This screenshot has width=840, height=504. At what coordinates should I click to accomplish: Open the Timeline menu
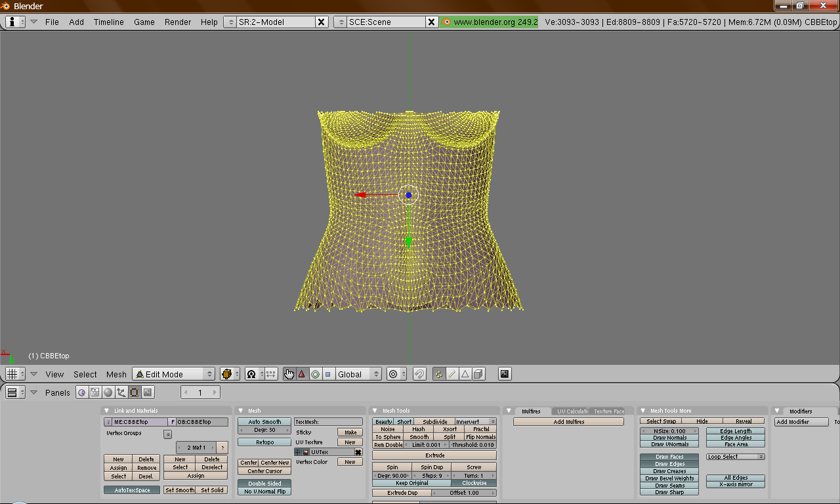tap(108, 22)
